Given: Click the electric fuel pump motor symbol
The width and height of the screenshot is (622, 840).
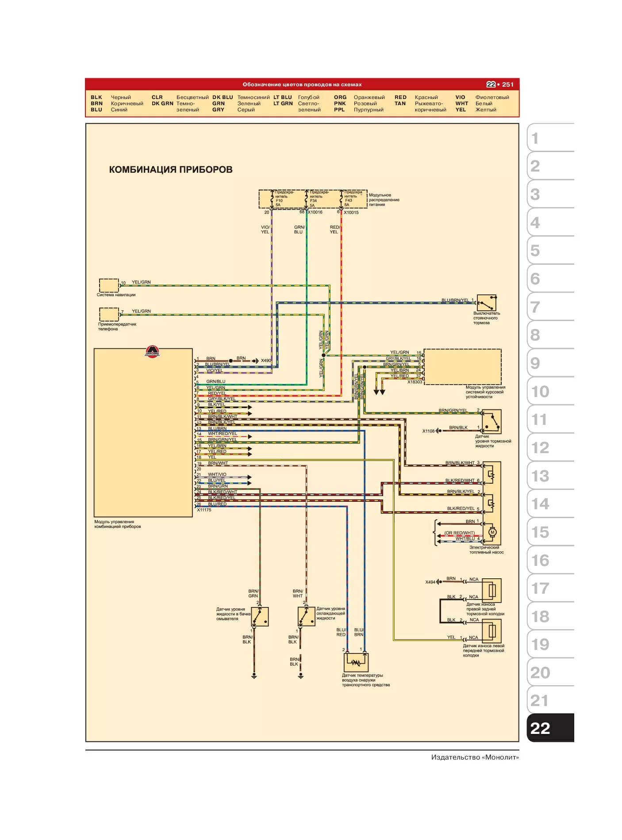Looking at the screenshot, I should coord(492,532).
